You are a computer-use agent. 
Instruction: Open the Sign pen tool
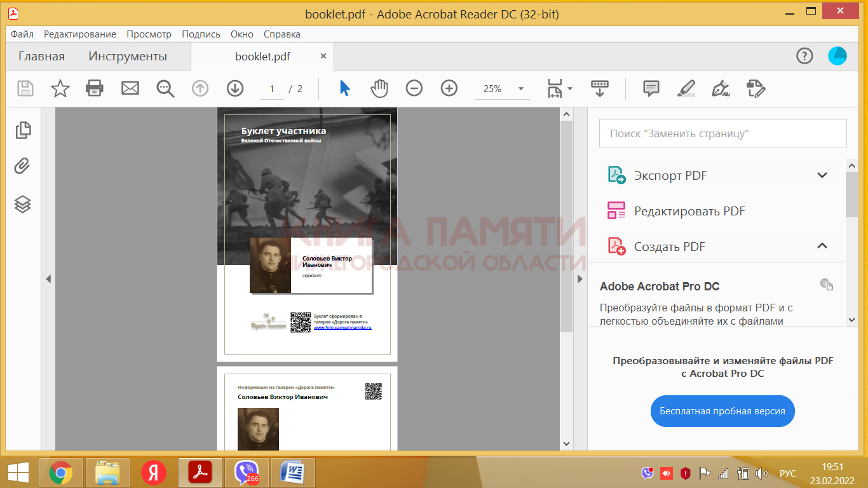(x=721, y=88)
